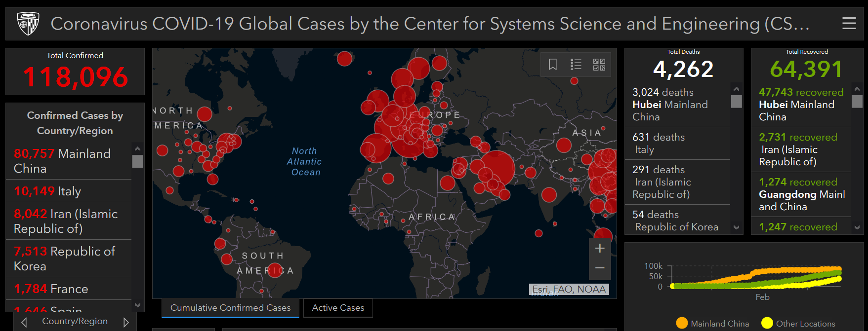Select 1,274 recovered Guangdong entry

tap(801, 194)
